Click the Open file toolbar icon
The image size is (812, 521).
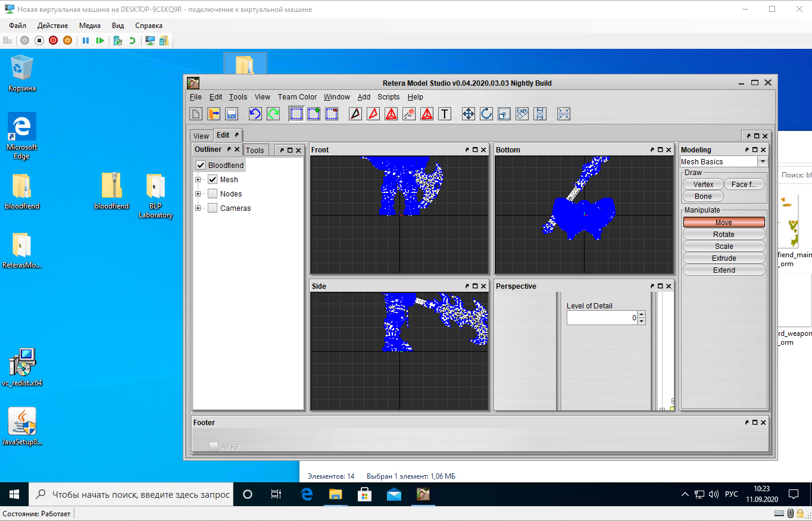click(214, 114)
